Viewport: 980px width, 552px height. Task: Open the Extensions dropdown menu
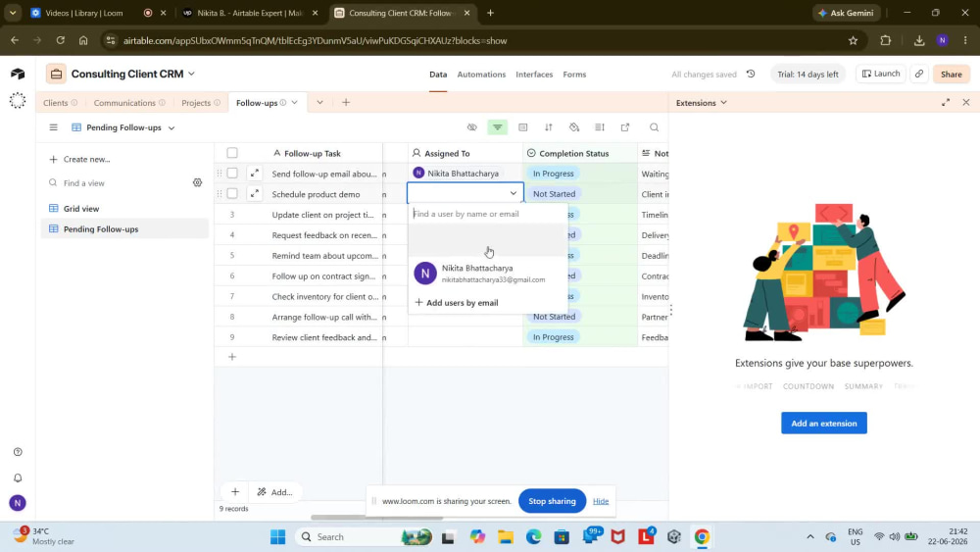tap(702, 103)
